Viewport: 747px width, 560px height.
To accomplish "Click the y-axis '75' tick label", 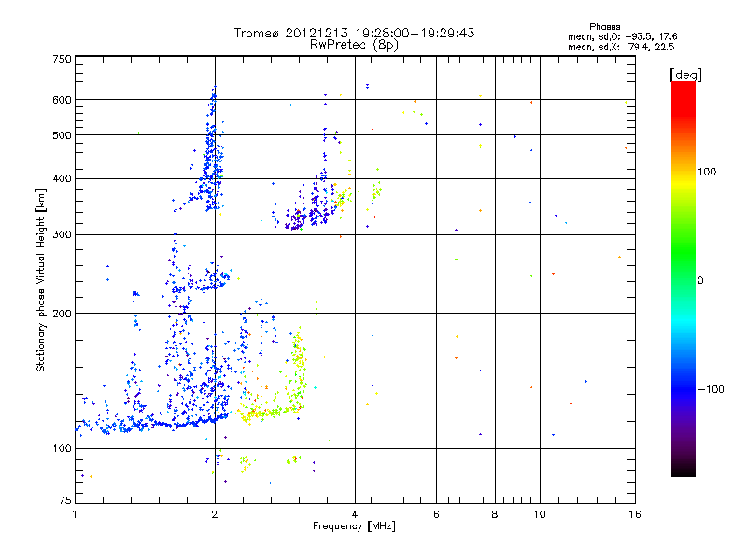I will (65, 500).
